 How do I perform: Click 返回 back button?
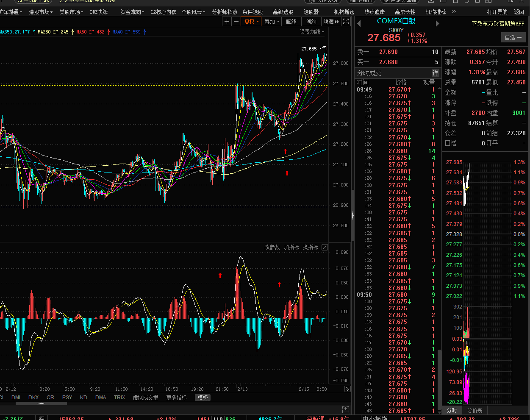point(519,12)
